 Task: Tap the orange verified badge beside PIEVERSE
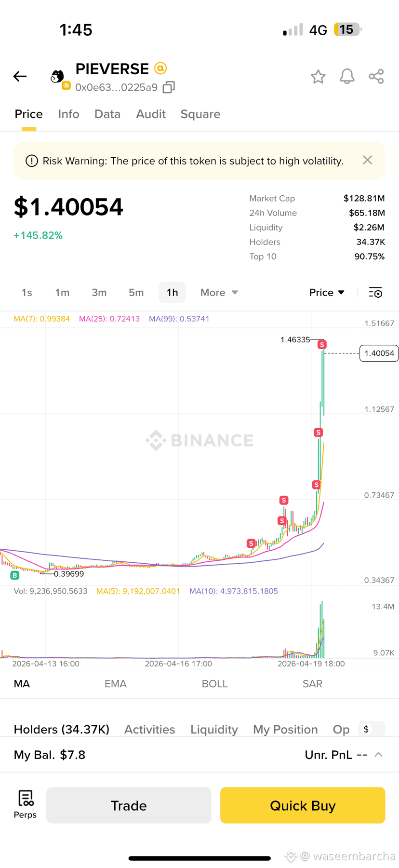[160, 68]
